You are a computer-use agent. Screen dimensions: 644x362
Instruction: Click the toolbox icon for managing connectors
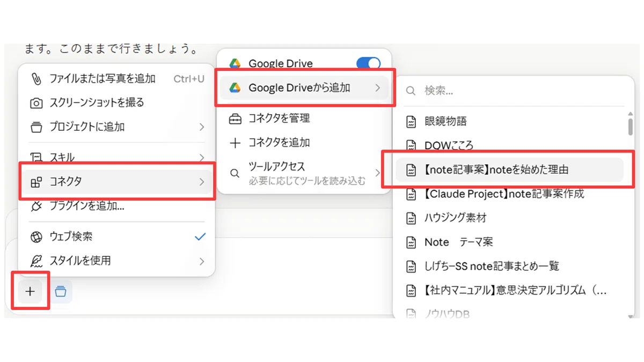coord(235,119)
